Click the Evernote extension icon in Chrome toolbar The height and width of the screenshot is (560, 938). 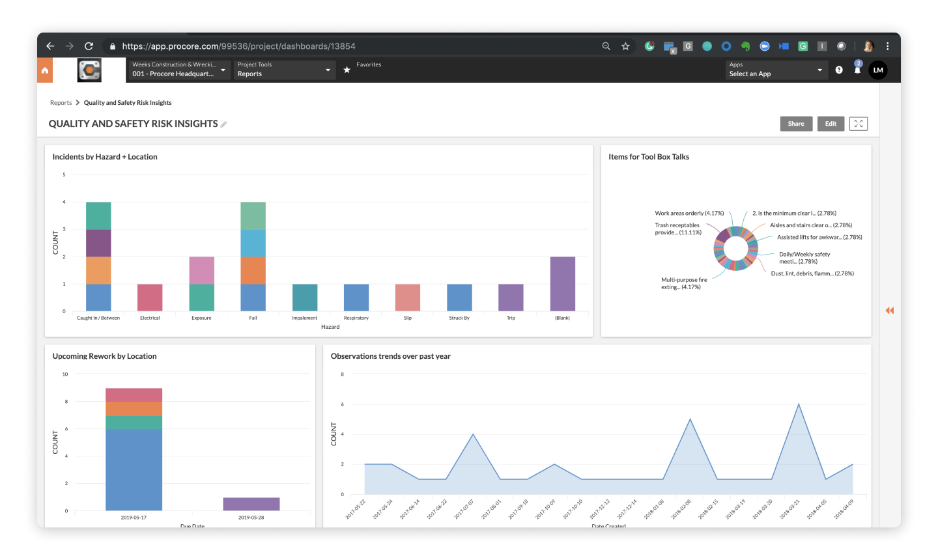coord(745,46)
